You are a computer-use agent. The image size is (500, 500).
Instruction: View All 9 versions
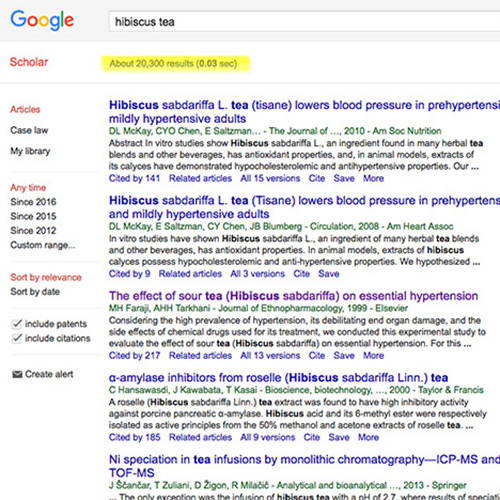268,437
